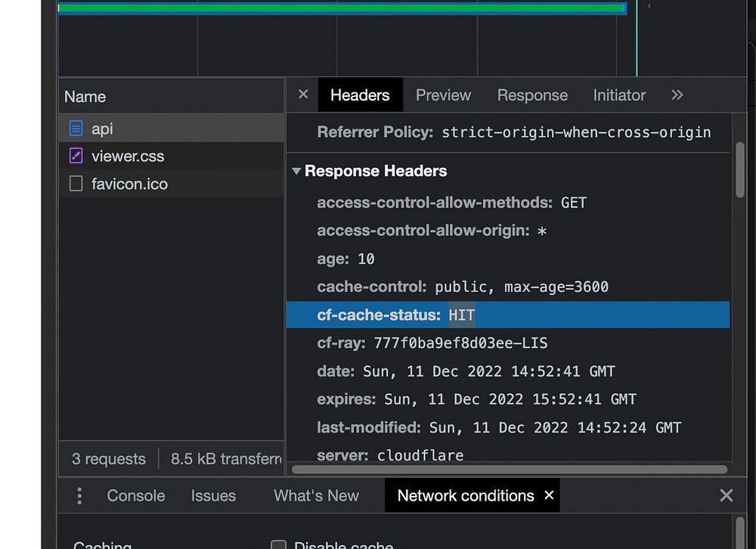
Task: Select the cf-cache-status header row
Action: pyautogui.click(x=507, y=315)
